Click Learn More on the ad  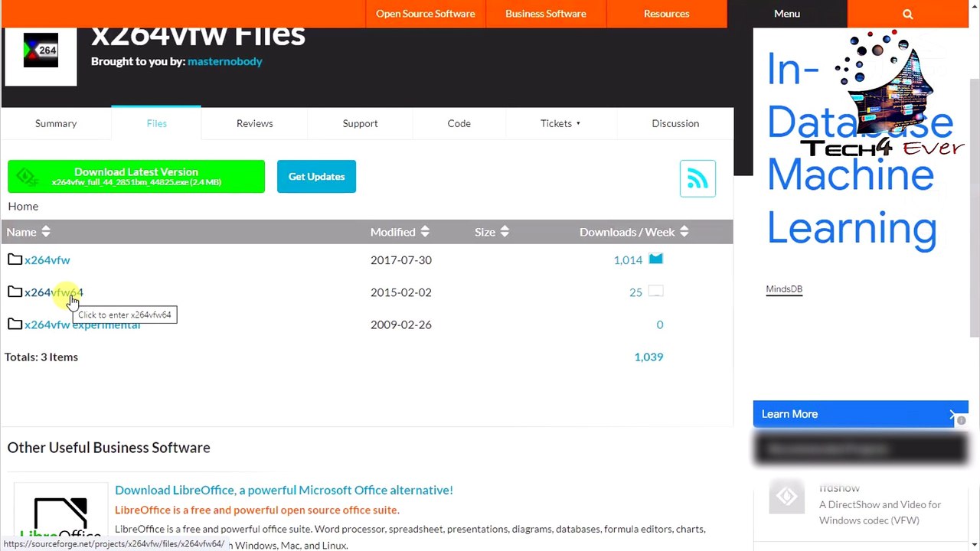[x=861, y=414]
